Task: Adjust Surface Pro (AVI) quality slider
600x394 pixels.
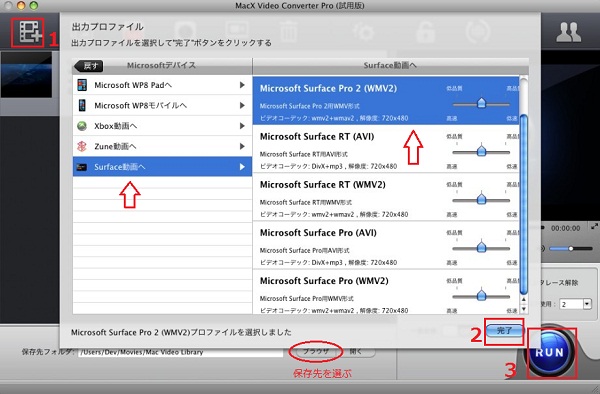Action: [x=481, y=248]
